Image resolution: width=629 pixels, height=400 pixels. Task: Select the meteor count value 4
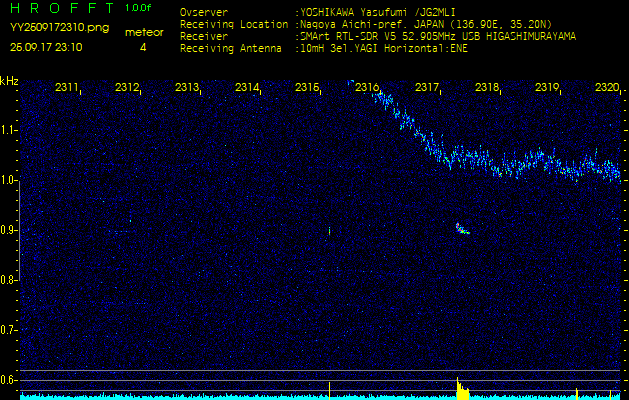coord(143,47)
